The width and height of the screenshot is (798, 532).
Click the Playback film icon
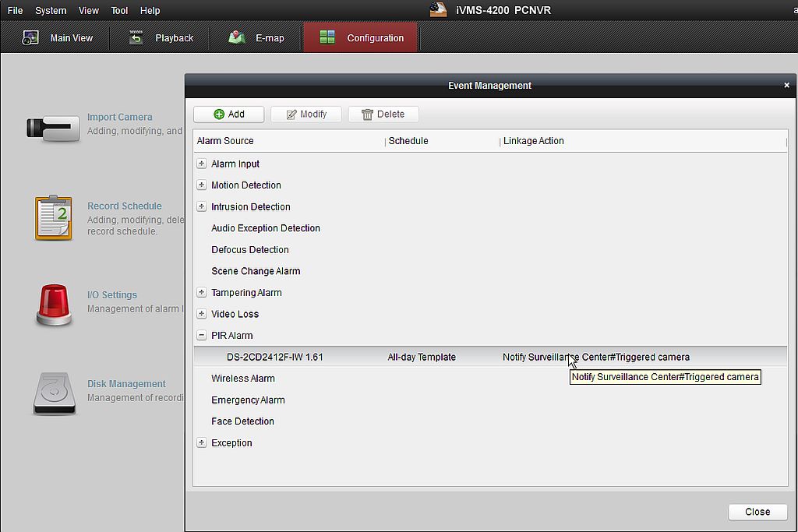tap(136, 37)
